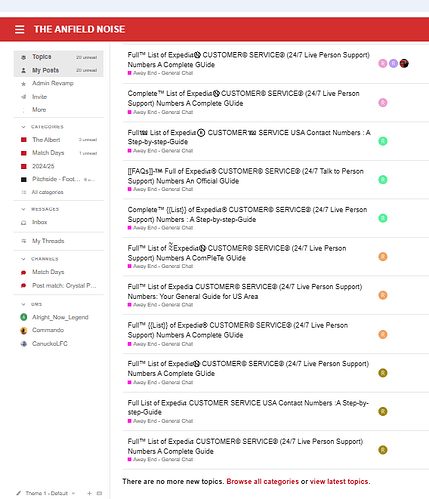The image size is (429, 499).
Task: Click the '20 unread' badge beside Topics
Action: pos(86,57)
